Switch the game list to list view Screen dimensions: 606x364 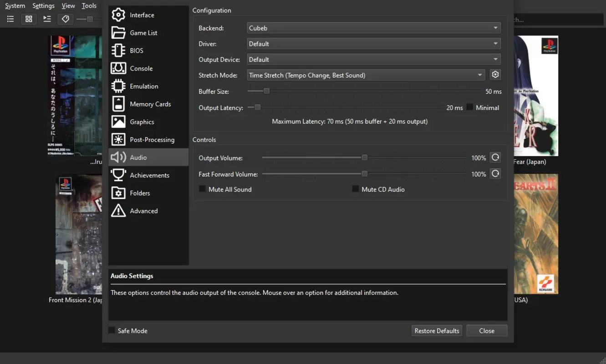(10, 19)
